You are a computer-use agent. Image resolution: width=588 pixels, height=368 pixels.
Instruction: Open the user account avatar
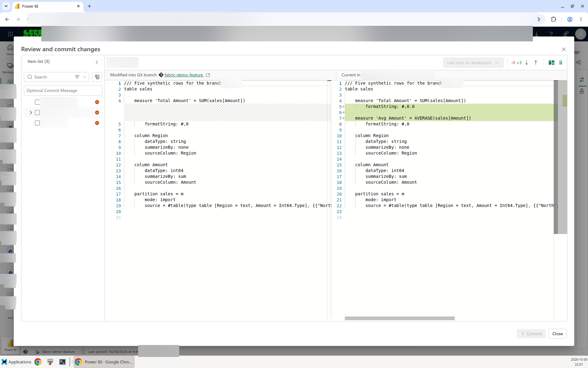pyautogui.click(x=580, y=34)
